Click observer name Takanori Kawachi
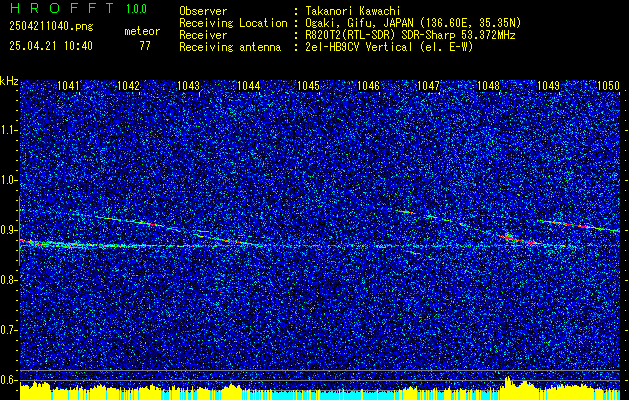The height and width of the screenshot is (400, 629). (353, 11)
